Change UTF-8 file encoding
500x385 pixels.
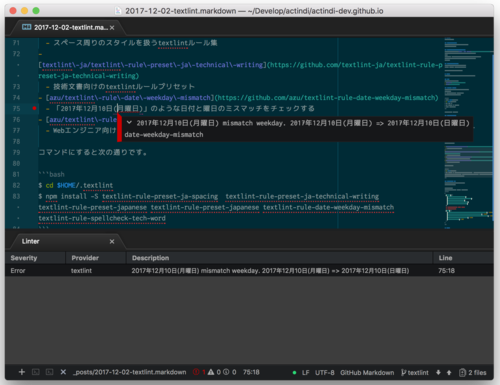tap(325, 373)
